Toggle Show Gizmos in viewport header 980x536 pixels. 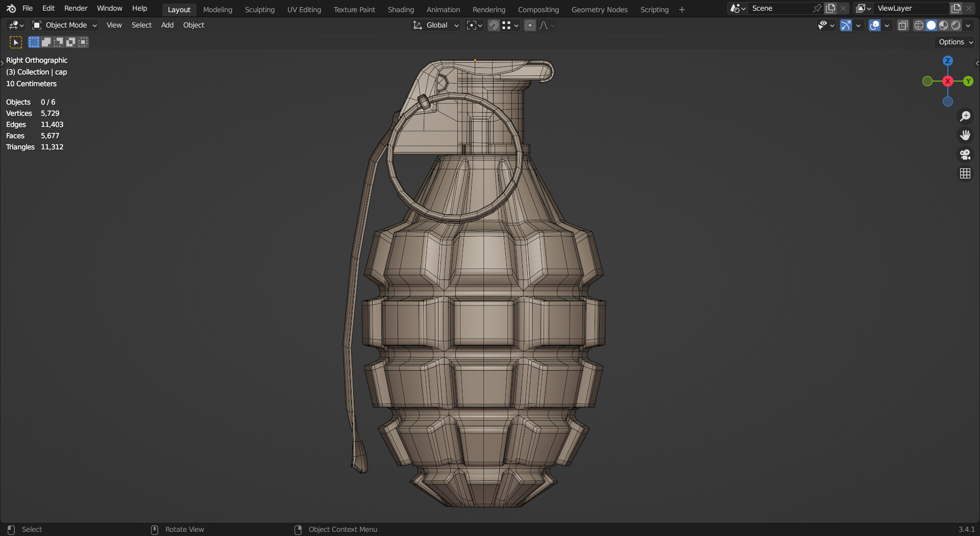pyautogui.click(x=845, y=25)
